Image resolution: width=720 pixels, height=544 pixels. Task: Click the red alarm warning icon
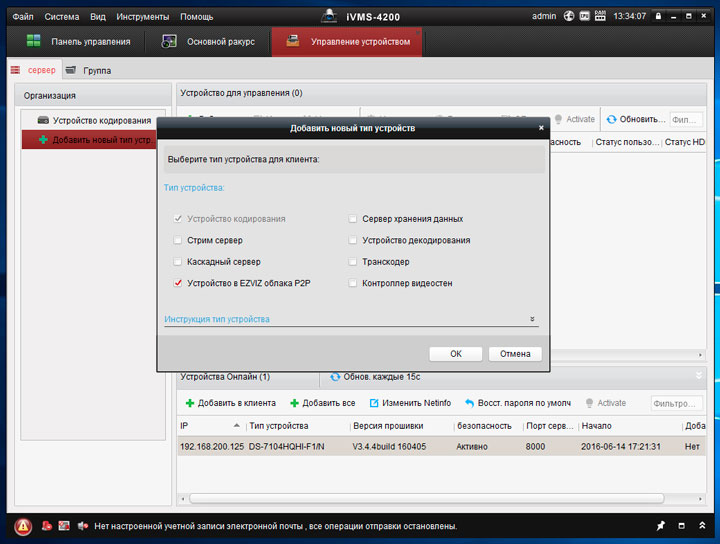pos(23,526)
